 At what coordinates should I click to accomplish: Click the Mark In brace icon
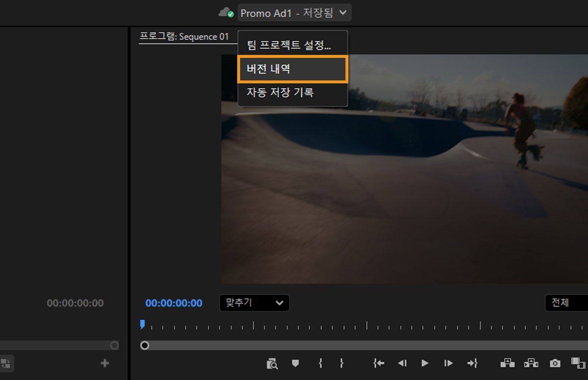click(x=320, y=363)
